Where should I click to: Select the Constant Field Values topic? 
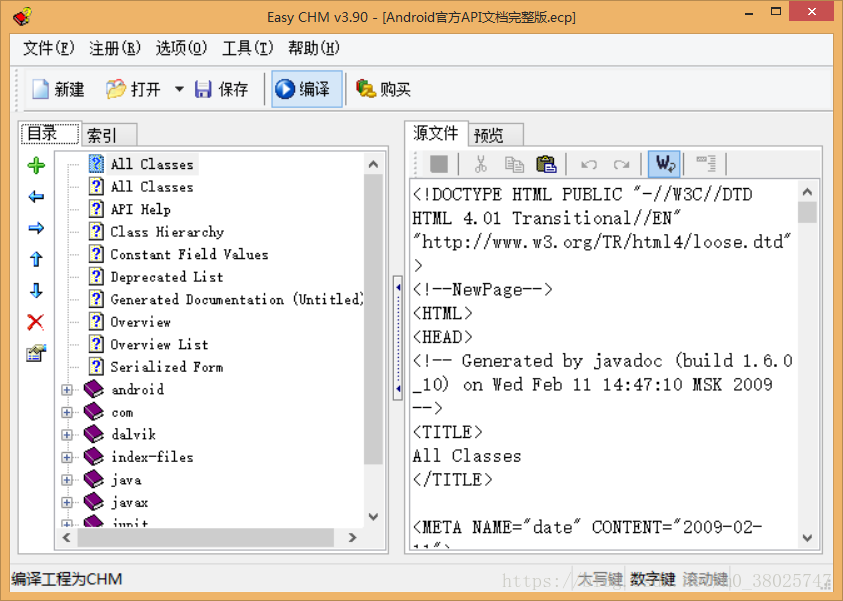[189, 254]
